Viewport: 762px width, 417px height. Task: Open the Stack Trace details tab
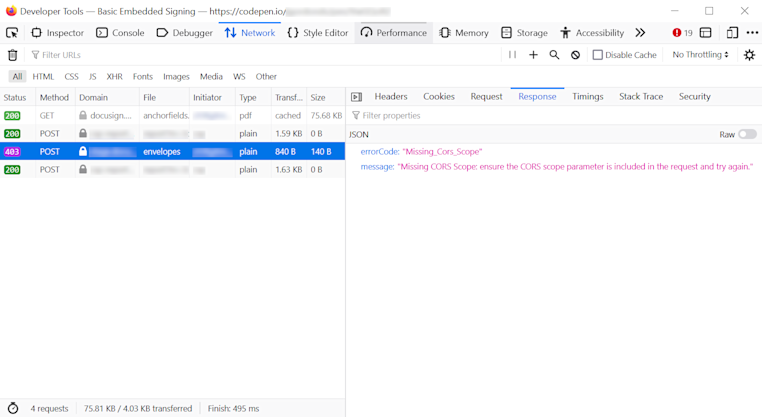pos(641,97)
